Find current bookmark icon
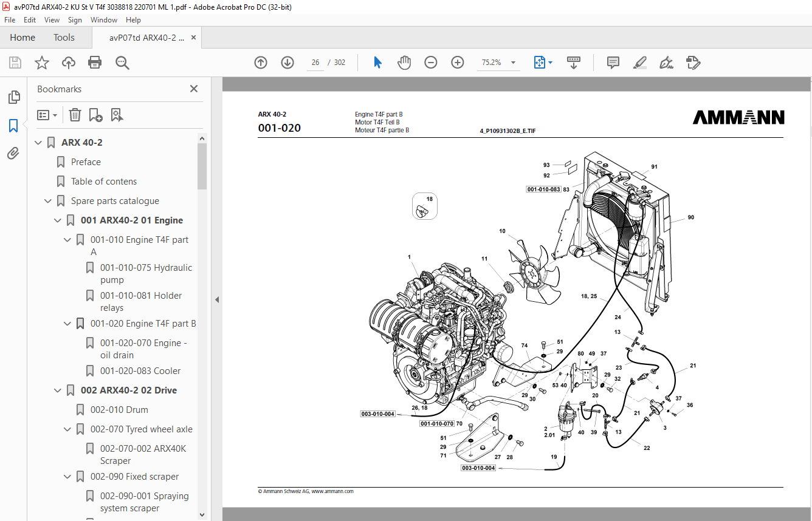Screen dimensions: 812x521 click(117, 115)
